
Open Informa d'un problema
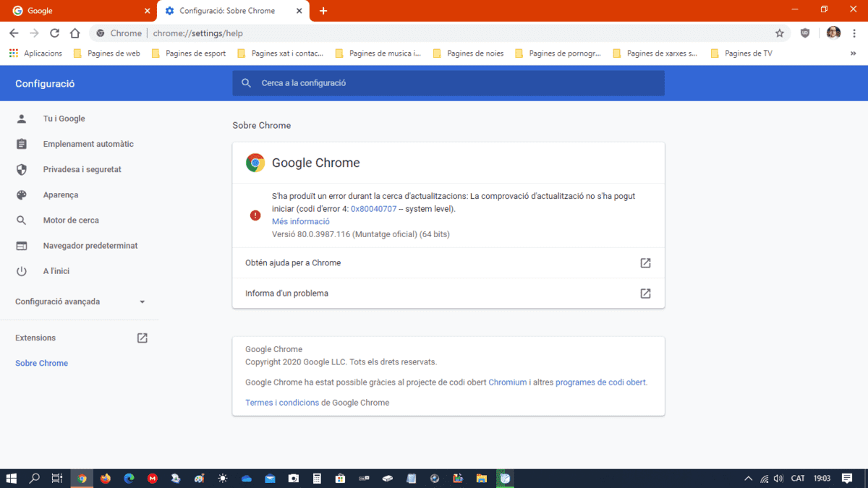(448, 294)
